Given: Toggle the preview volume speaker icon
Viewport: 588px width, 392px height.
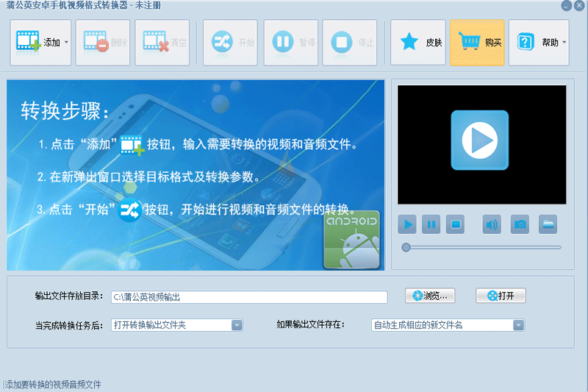Looking at the screenshot, I should coord(492,224).
